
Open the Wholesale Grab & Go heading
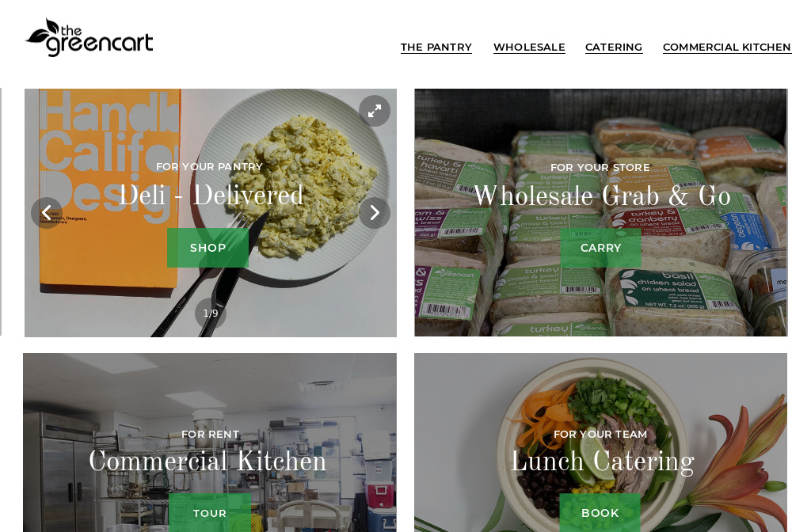tap(602, 196)
